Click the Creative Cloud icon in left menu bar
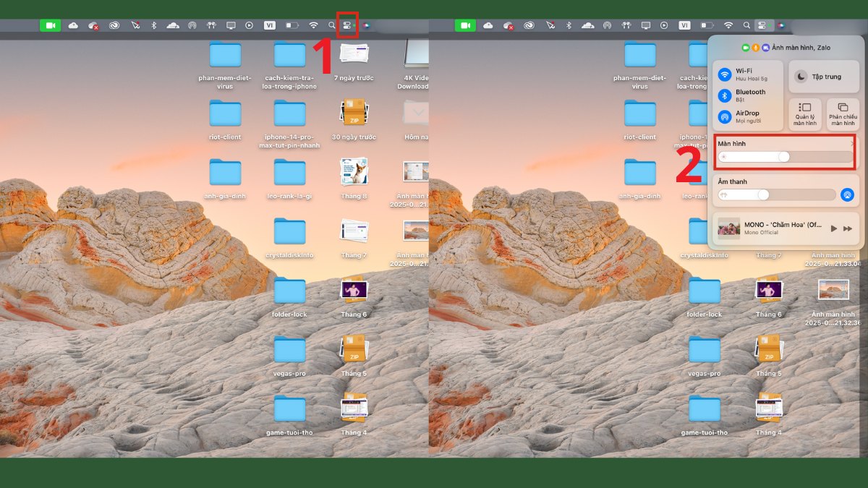868x488 pixels. [x=114, y=25]
